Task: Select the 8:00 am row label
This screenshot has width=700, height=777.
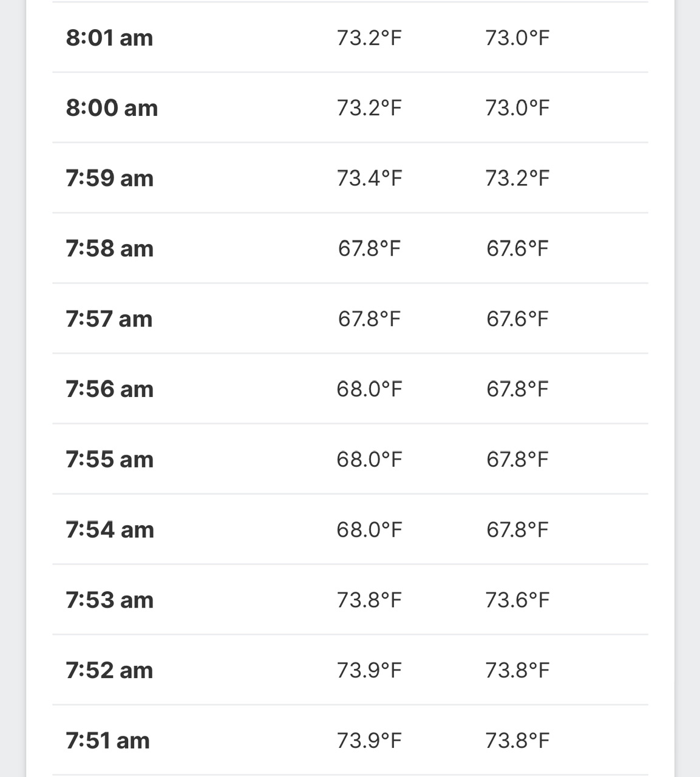Action: tap(112, 108)
